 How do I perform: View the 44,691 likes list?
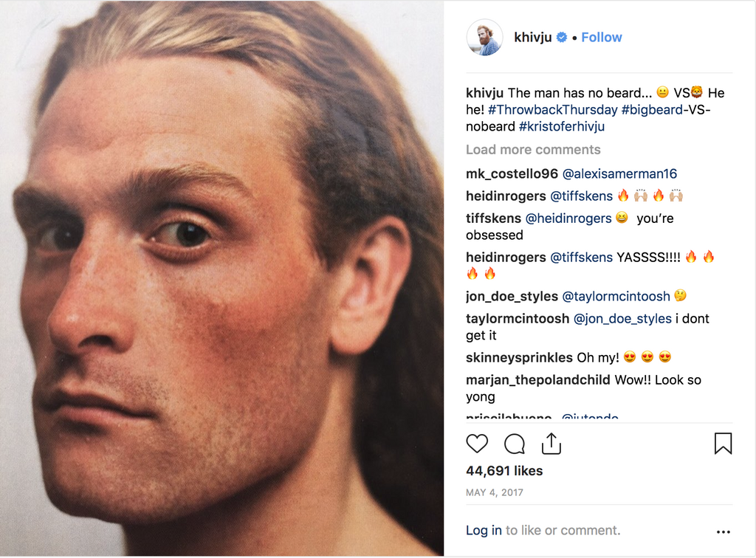pyautogui.click(x=504, y=471)
